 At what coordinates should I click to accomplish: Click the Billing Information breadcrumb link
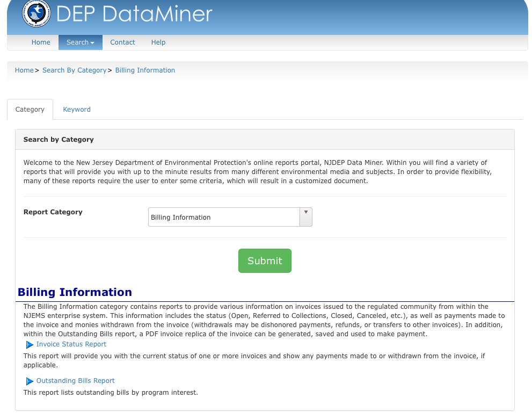[x=145, y=70]
